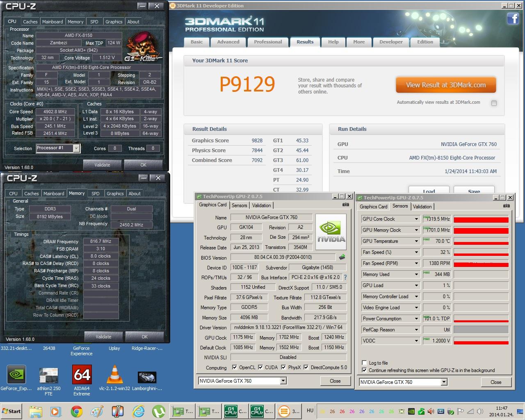Click the GPU Core Clock red graph bar
This screenshot has height=420, width=525.
[x=481, y=219]
